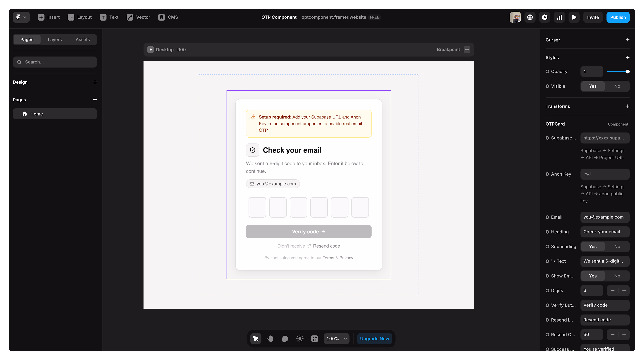Viewport: 644px width, 360px height.
Task: Select the comment bubble tool
Action: click(285, 339)
